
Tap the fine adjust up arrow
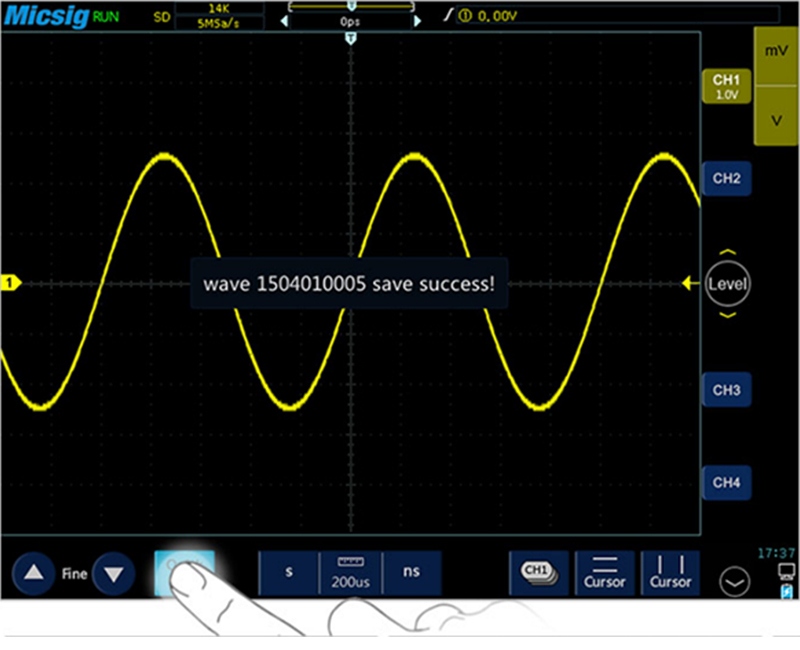pyautogui.click(x=35, y=574)
